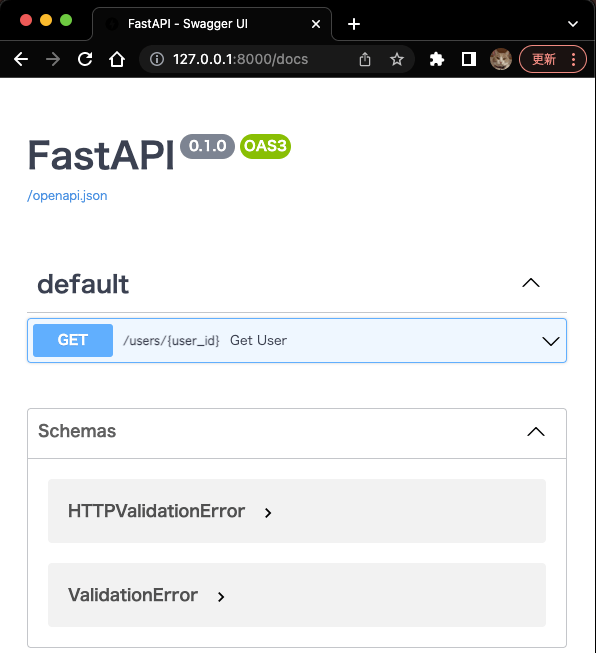This screenshot has height=653, width=596.
Task: Click the browser forward arrow
Action: 53,59
